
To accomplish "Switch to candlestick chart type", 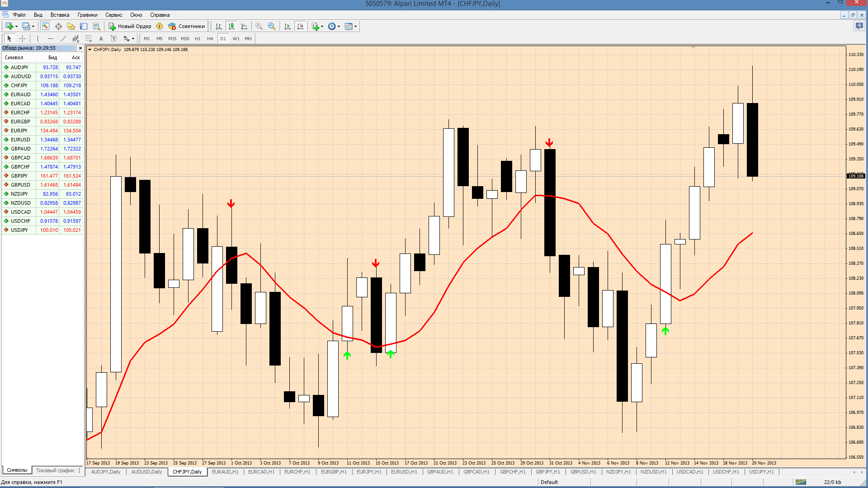I will (231, 26).
